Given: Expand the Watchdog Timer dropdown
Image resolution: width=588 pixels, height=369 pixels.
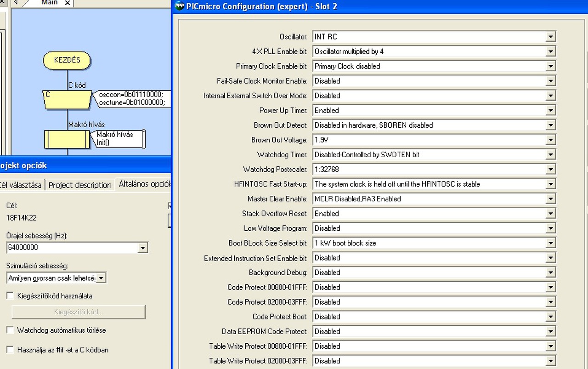Looking at the screenshot, I should click(551, 154).
